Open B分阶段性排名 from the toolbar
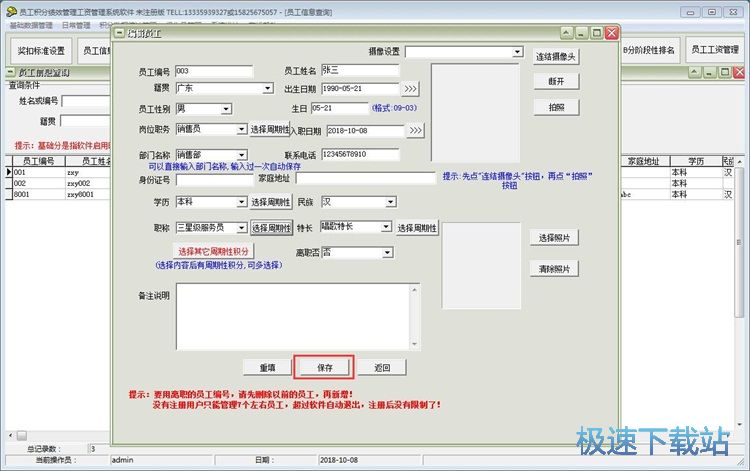This screenshot has width=750, height=471. click(650, 50)
